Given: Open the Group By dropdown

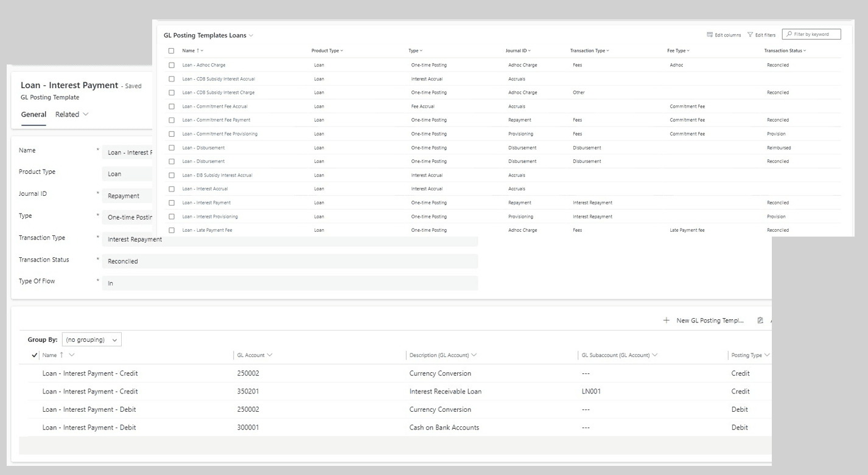Looking at the screenshot, I should pos(92,339).
